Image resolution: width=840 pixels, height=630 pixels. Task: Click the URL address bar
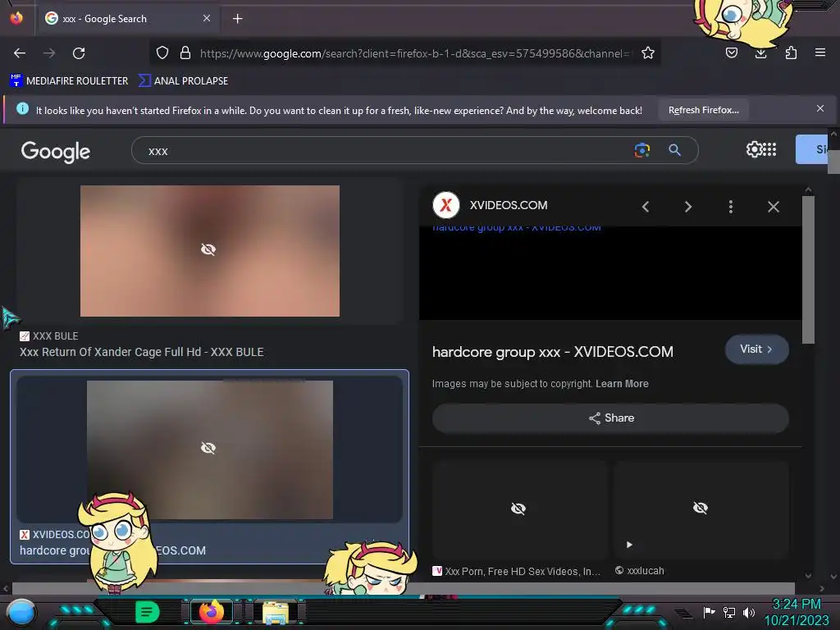point(415,53)
